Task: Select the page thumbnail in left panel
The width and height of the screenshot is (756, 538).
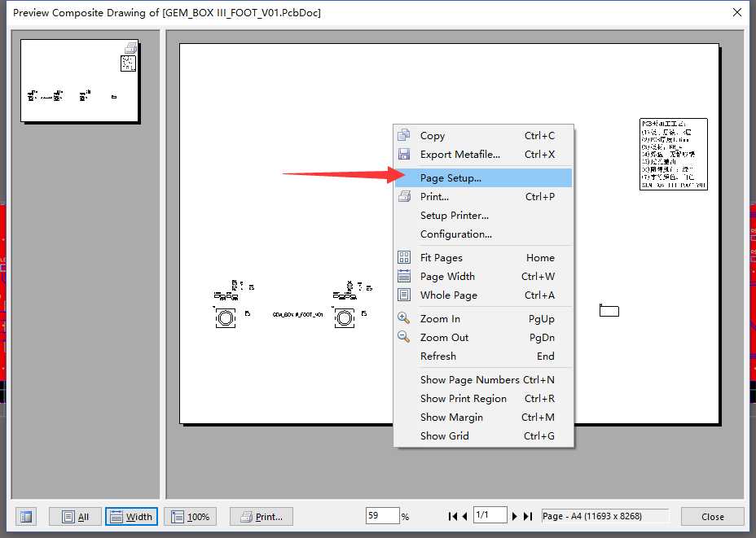Action: [x=80, y=81]
